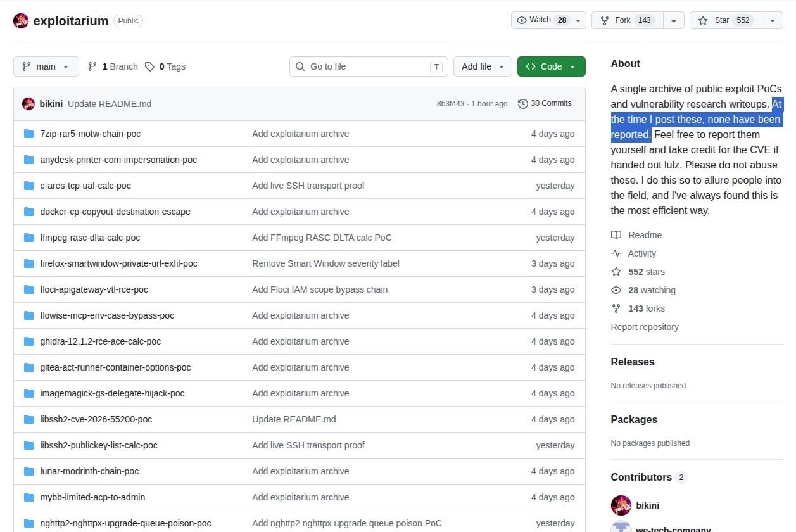Open the 30 Commits history link
Viewport: 796px width, 532px height.
(x=545, y=103)
